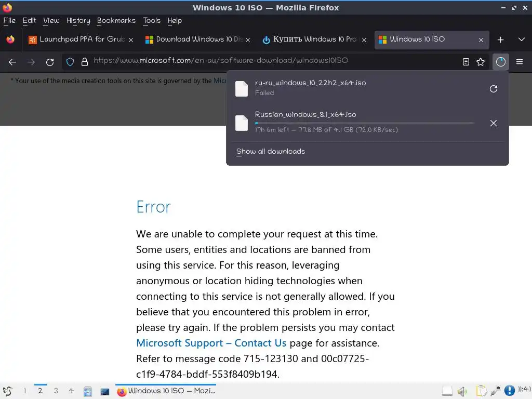Image resolution: width=532 pixels, height=399 pixels.
Task: Open the Help menu
Action: tap(175, 21)
